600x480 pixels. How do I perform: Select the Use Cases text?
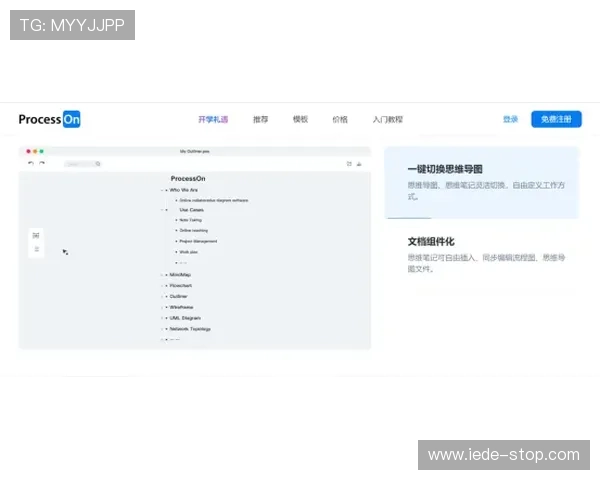coord(191,210)
